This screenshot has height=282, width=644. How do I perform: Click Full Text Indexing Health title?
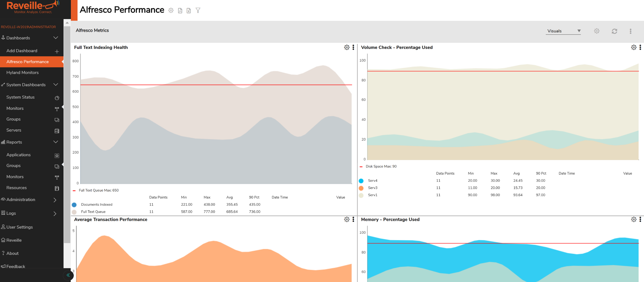tap(101, 47)
